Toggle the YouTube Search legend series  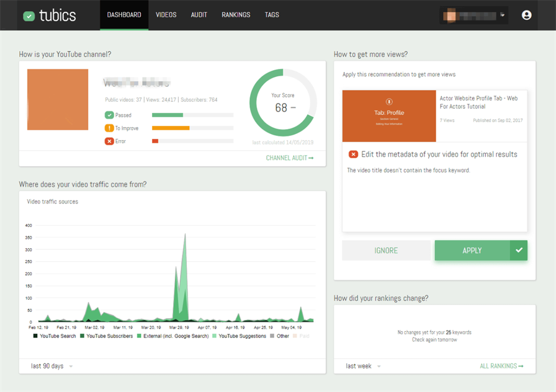(x=55, y=336)
